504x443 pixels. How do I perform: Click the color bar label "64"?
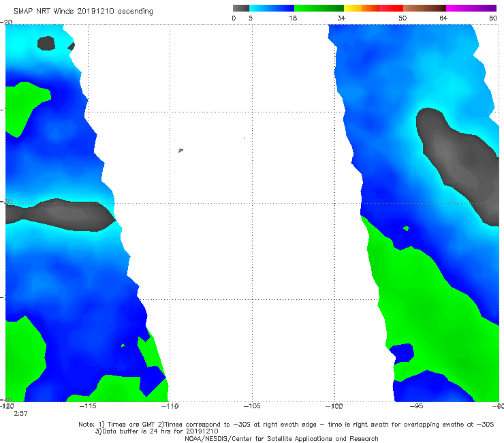pyautogui.click(x=443, y=18)
